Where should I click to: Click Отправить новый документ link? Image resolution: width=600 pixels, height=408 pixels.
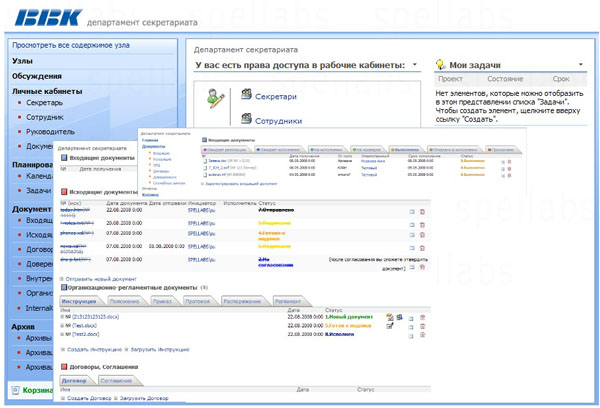(x=101, y=279)
